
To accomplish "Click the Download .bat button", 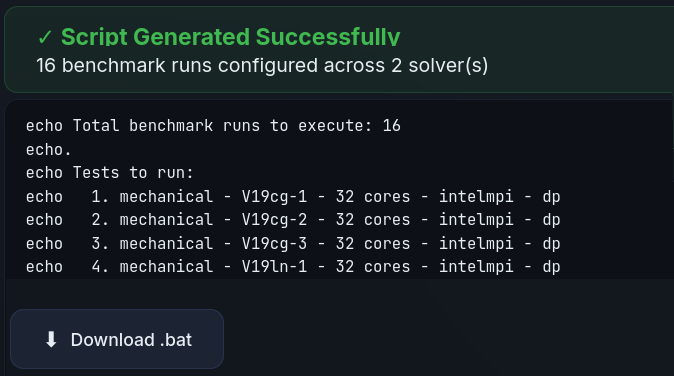I will click(117, 339).
